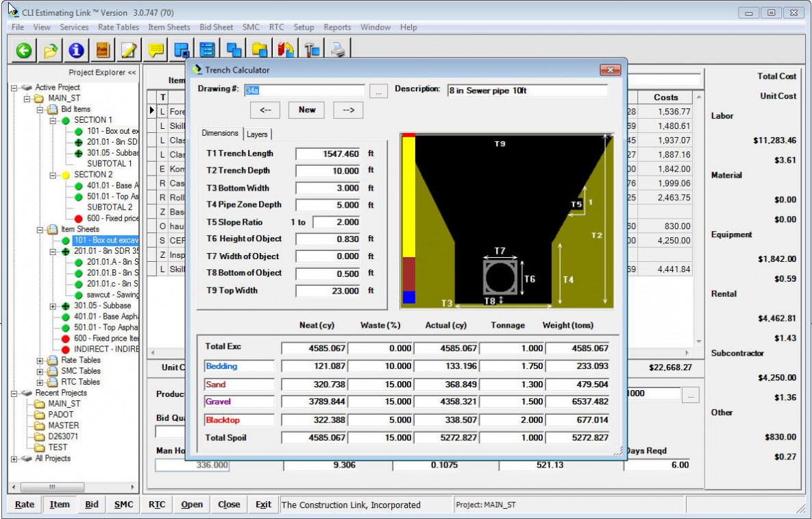Click the previous drawing <-- button
Viewport: 812px width, 519px height.
[265, 110]
